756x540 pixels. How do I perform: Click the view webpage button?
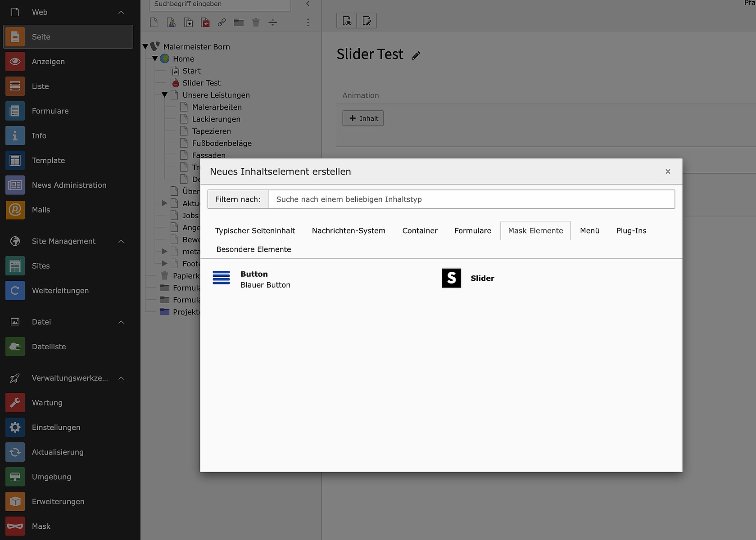coord(347,21)
